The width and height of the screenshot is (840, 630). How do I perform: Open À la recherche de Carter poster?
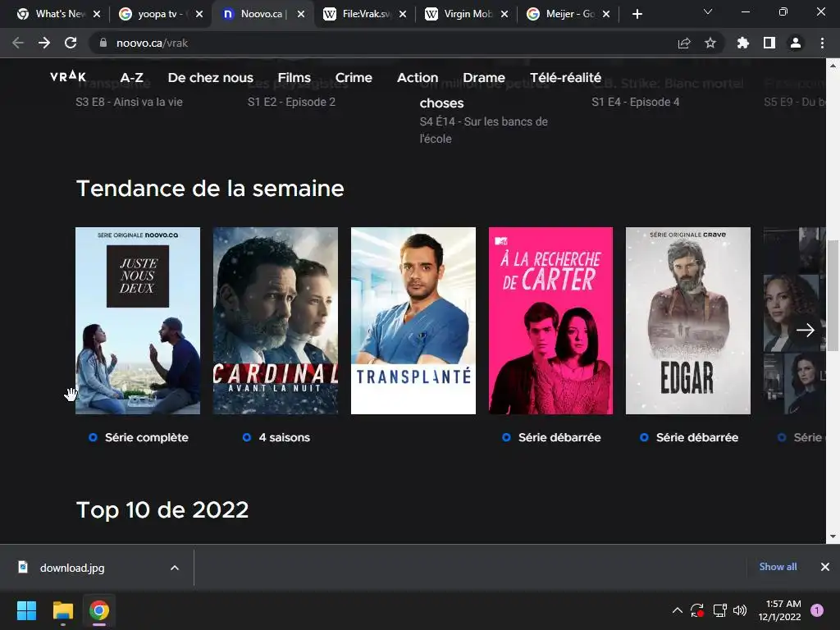coord(550,321)
